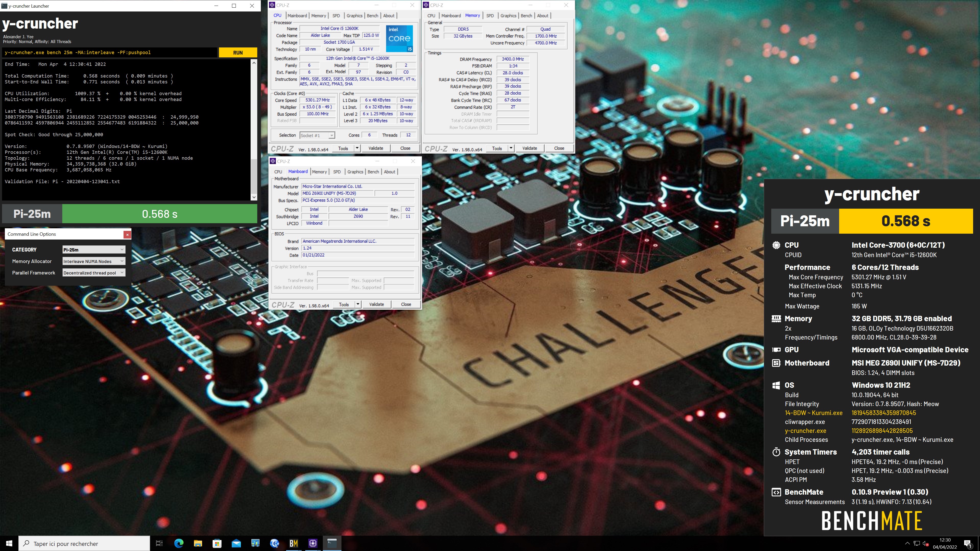Image resolution: width=980 pixels, height=551 pixels.
Task: Open Task View on the taskbar
Action: point(160,543)
